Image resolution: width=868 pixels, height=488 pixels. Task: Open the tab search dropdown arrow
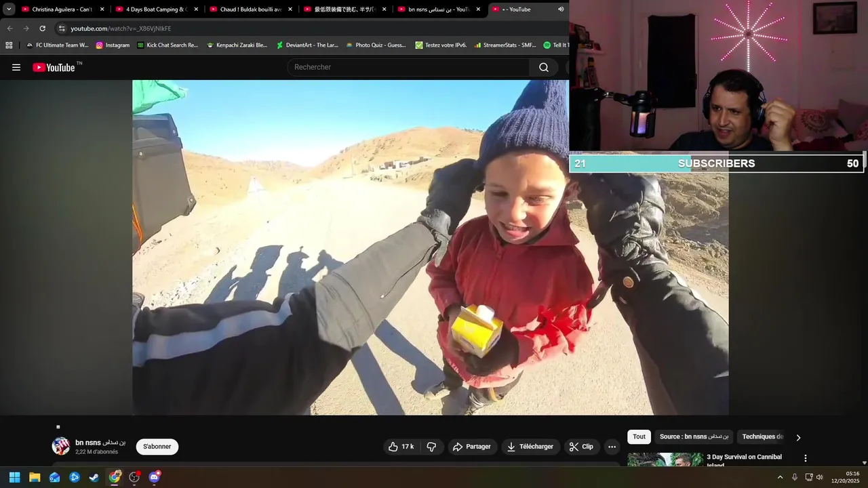pyautogui.click(x=9, y=9)
